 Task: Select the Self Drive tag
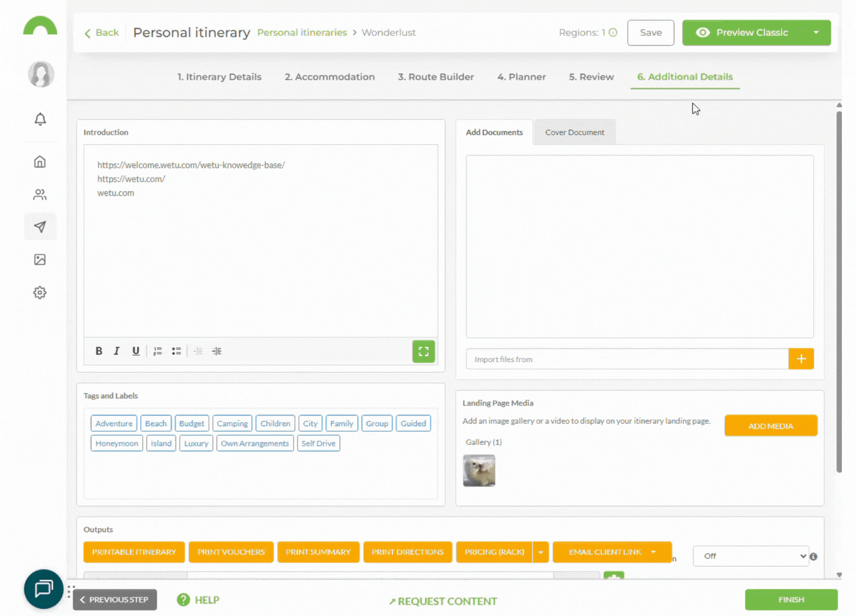pos(318,443)
